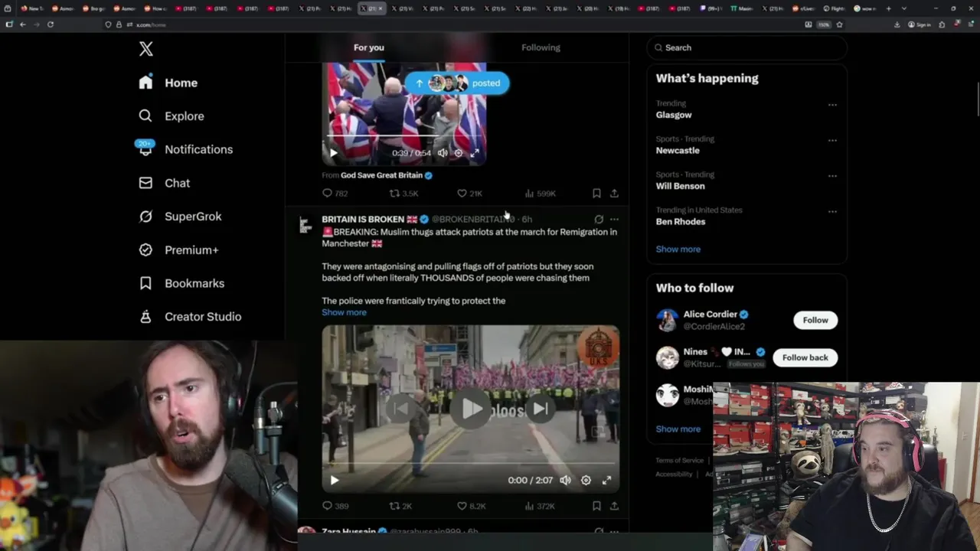Screen dimensions: 980x551
Task: Reply to the BRITAIN IS BROKEN post
Action: (335, 506)
